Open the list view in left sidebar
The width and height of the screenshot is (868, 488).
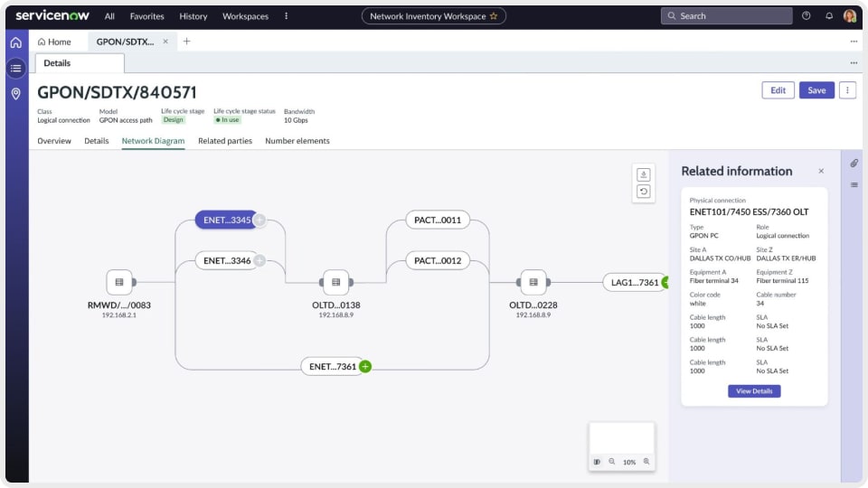pos(15,68)
